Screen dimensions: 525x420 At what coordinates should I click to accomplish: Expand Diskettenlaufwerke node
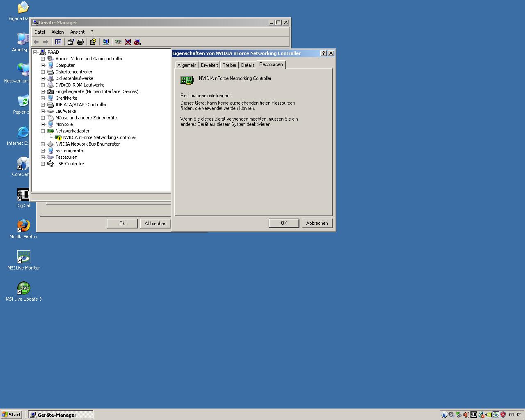43,78
